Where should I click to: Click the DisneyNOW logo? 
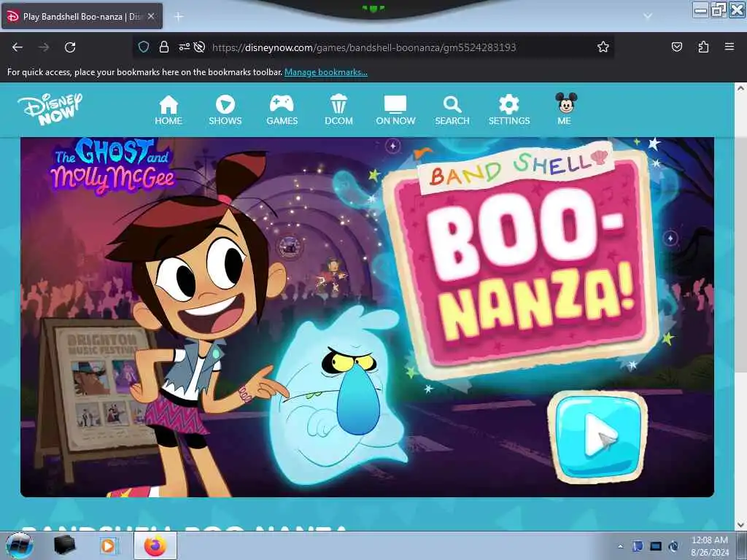50,109
